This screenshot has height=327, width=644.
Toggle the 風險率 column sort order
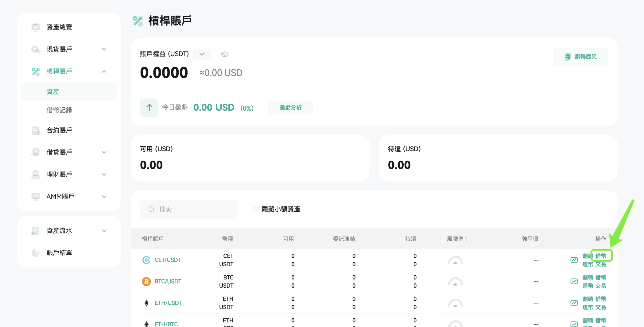pyautogui.click(x=467, y=239)
